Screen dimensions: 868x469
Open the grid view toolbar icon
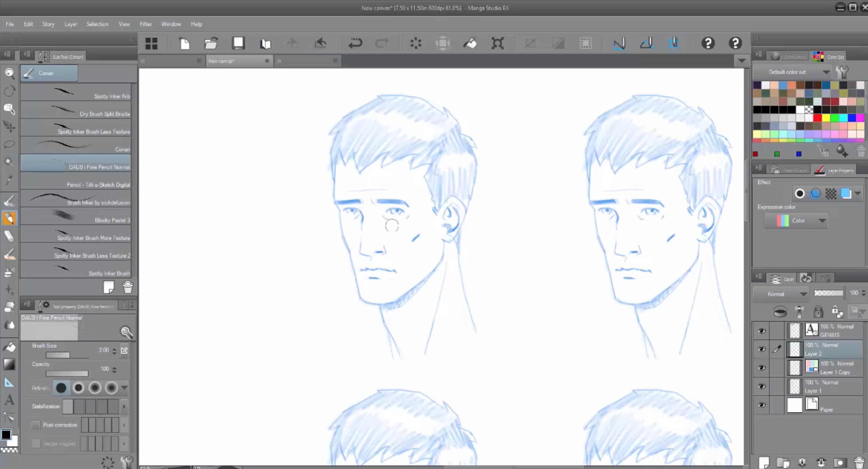click(x=151, y=44)
